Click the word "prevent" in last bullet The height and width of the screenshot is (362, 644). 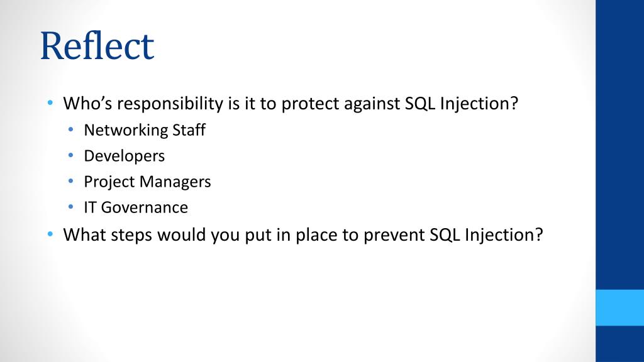394,235
